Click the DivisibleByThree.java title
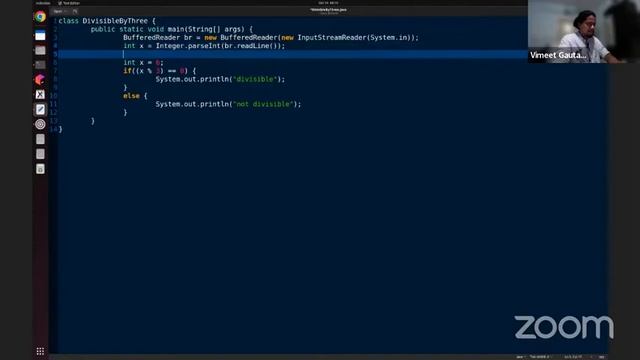The height and width of the screenshot is (360, 640). (328, 9)
